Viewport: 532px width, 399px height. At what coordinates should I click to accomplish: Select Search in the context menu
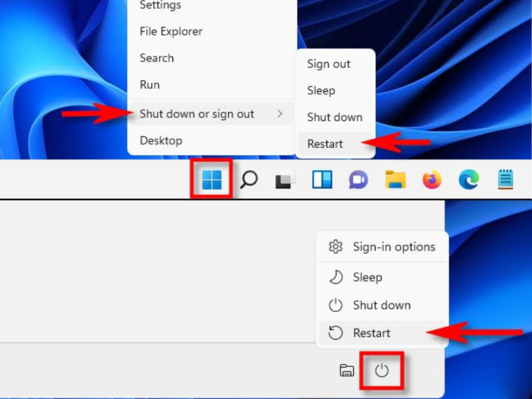[x=157, y=58]
